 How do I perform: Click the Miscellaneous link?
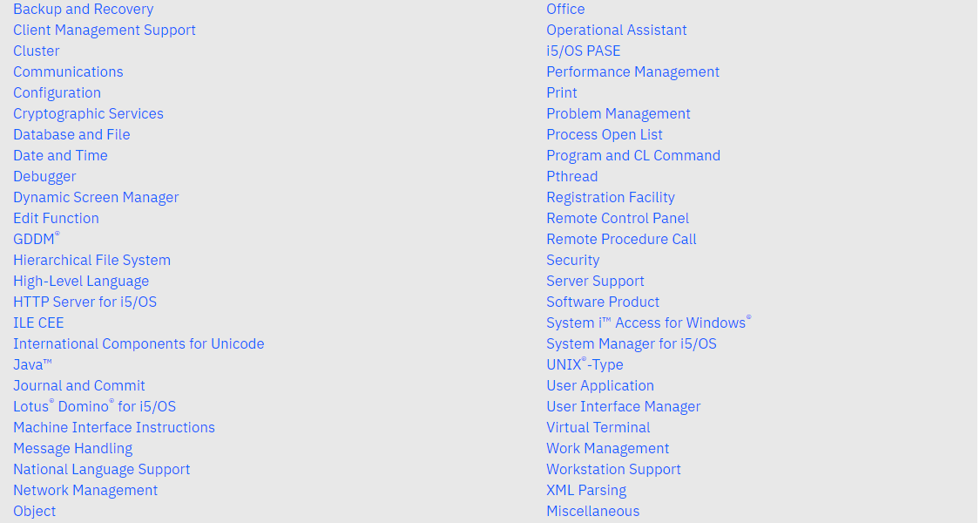coord(592,512)
